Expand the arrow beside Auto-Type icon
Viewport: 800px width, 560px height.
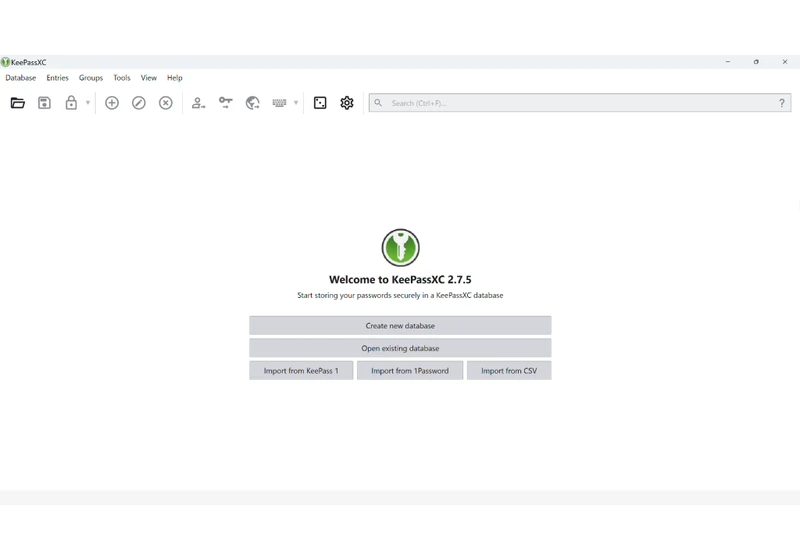point(296,103)
